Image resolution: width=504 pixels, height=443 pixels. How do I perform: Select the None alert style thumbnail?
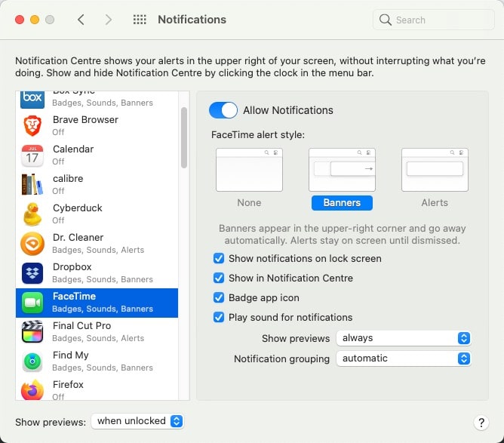tap(249, 170)
